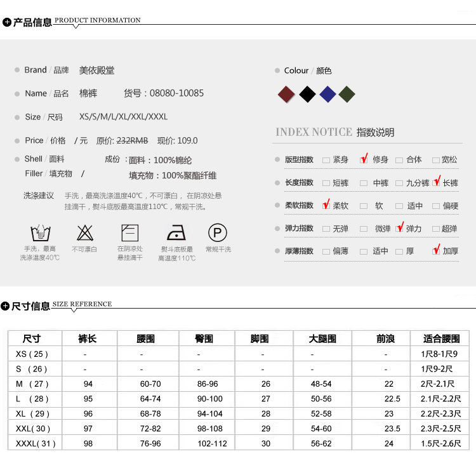Click the plus icon beside 尺寸信息

coord(6,306)
